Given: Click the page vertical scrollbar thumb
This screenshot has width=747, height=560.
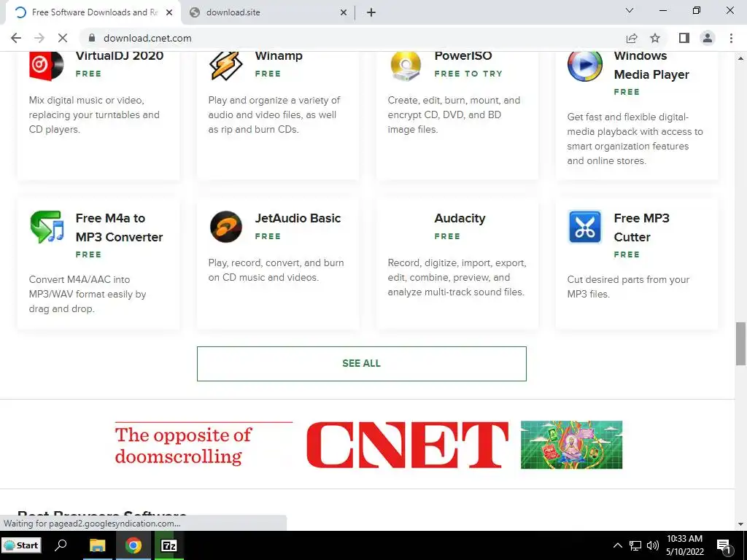Looking at the screenshot, I should tap(740, 344).
